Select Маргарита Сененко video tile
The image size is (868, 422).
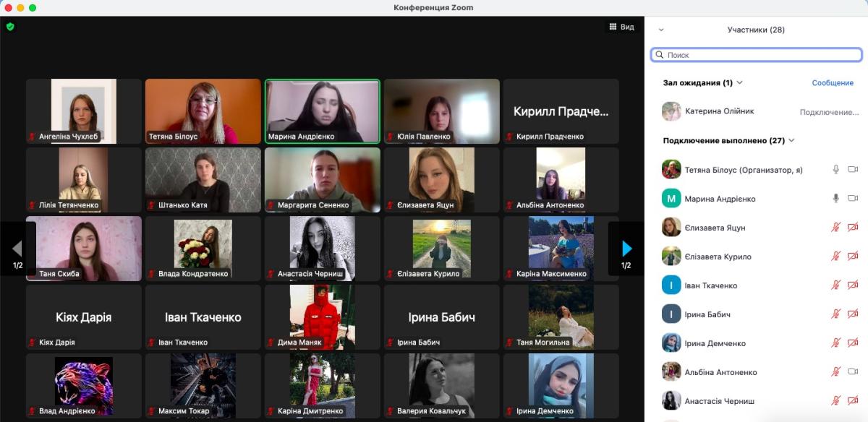tap(323, 179)
